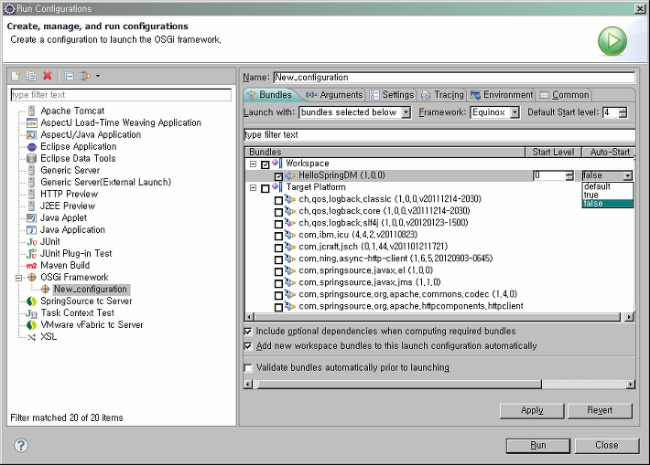
Task: Open the Environment tab
Action: click(502, 95)
